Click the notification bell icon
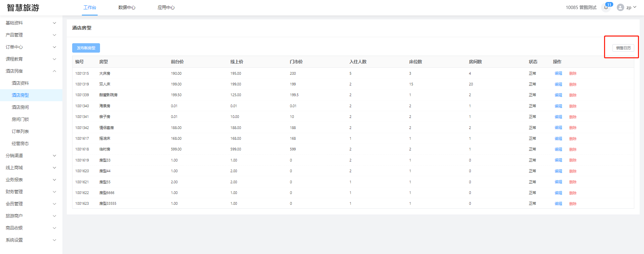Viewport: 644px width, 254px height. pyautogui.click(x=606, y=7)
